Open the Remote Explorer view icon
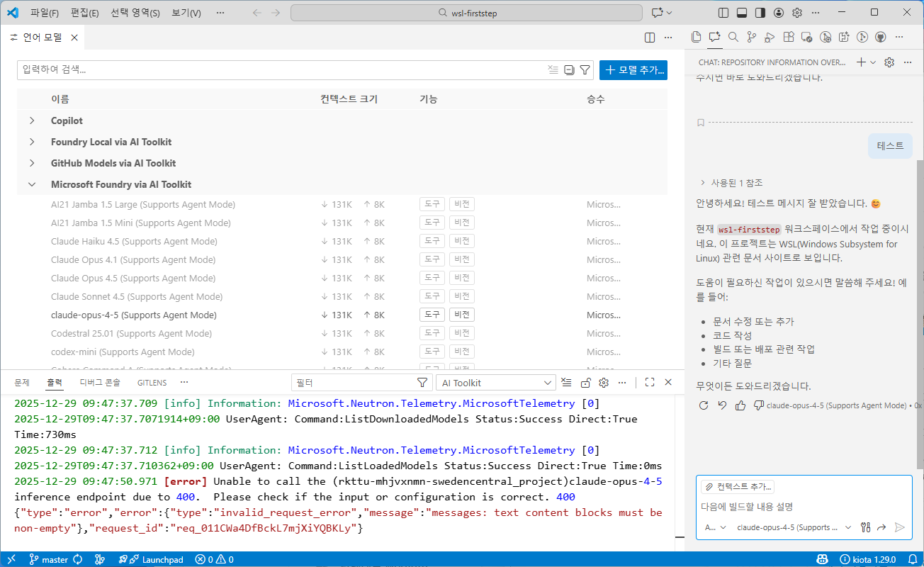The height and width of the screenshot is (567, 924). [x=806, y=37]
